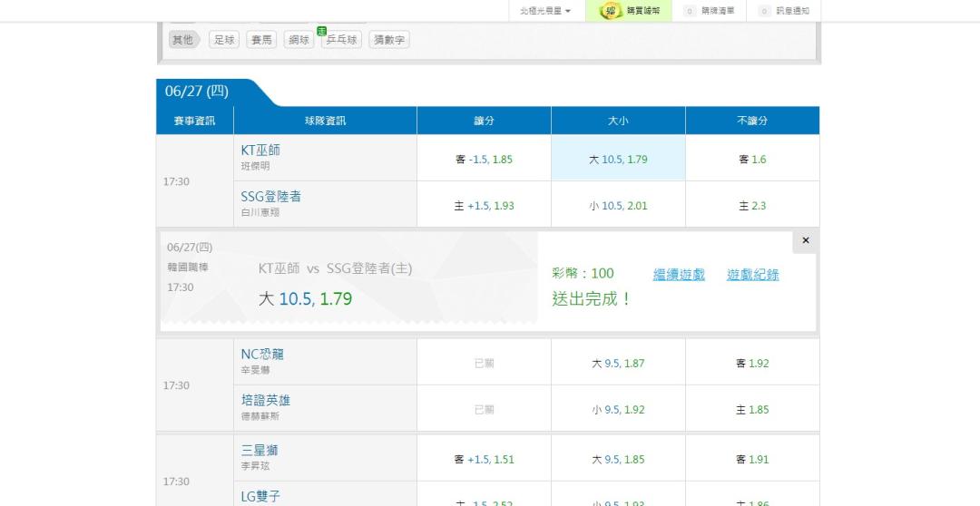
Task: Open 訊息通知 in the top bar
Action: point(784,11)
